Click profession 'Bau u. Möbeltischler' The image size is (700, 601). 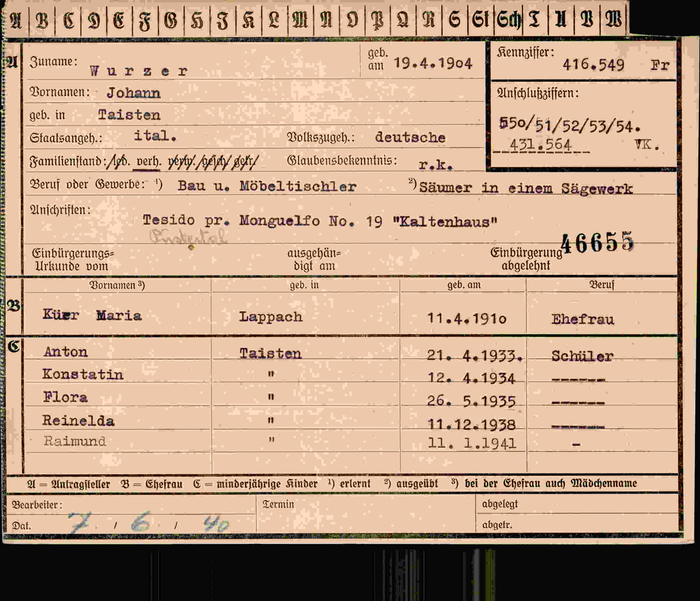(267, 186)
